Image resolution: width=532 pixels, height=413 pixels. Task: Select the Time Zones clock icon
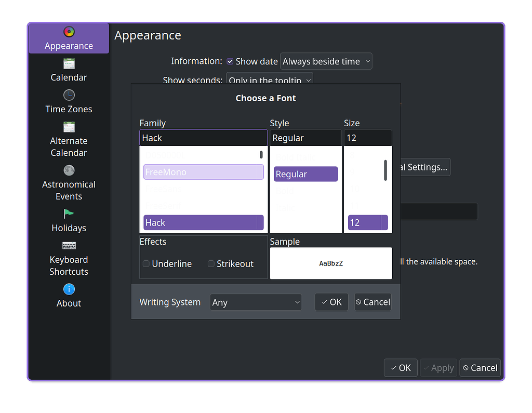click(x=69, y=96)
